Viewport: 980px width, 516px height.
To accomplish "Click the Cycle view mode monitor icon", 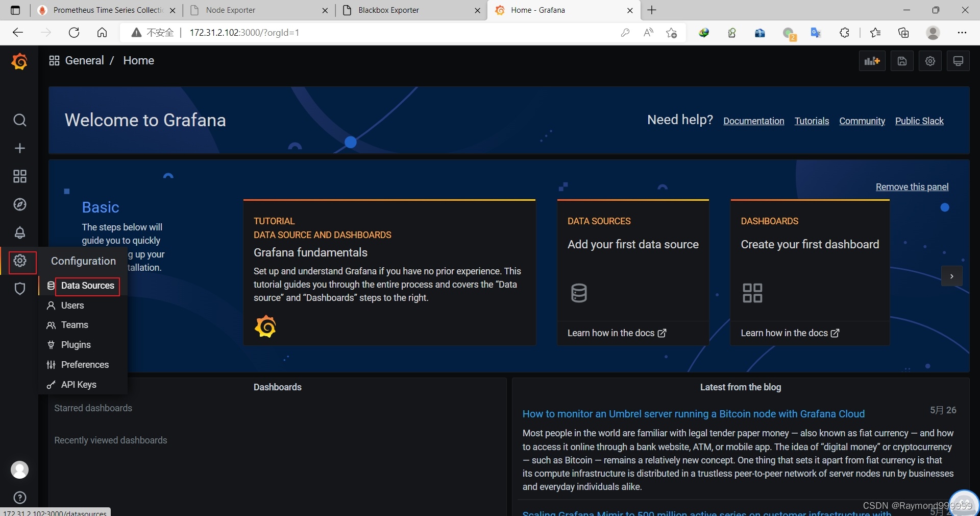I will [958, 61].
